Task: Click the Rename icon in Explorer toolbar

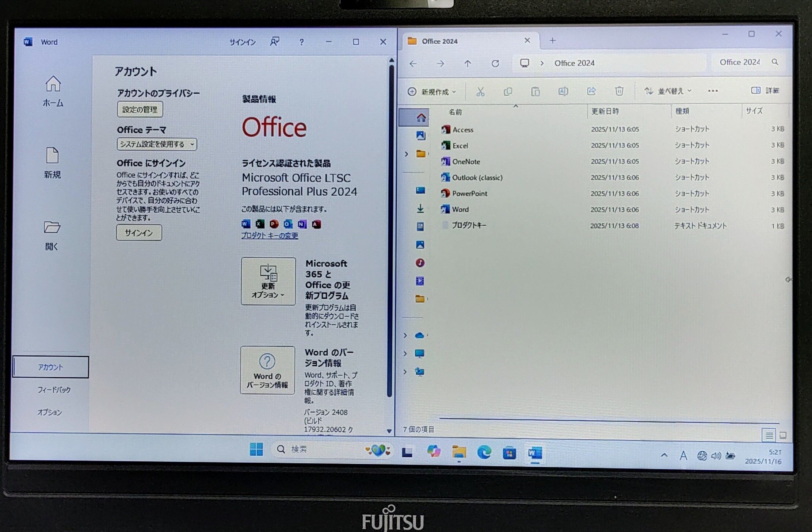Action: pos(563,91)
